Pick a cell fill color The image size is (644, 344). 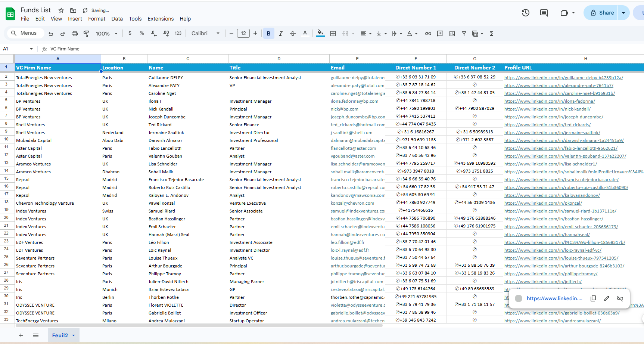[320, 34]
